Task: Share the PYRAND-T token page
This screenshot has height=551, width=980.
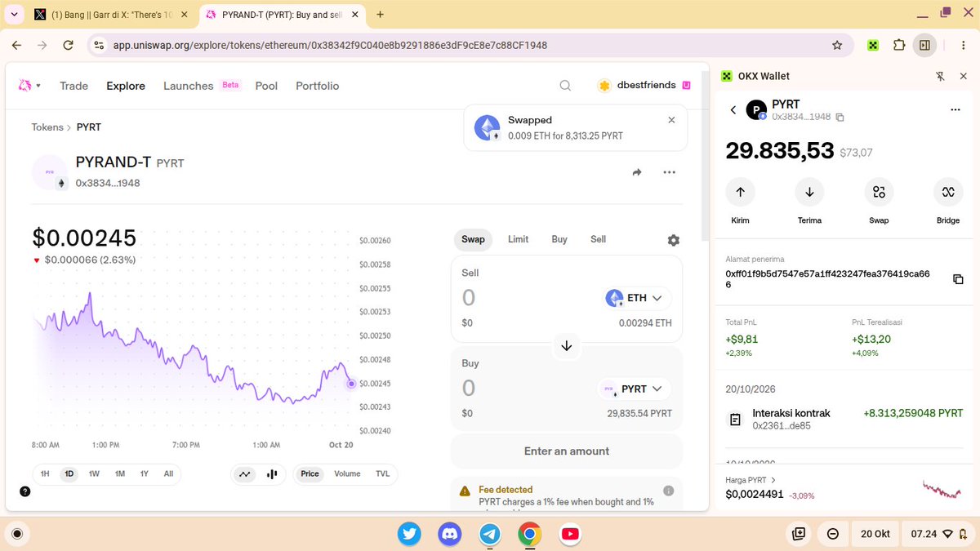Action: [637, 172]
